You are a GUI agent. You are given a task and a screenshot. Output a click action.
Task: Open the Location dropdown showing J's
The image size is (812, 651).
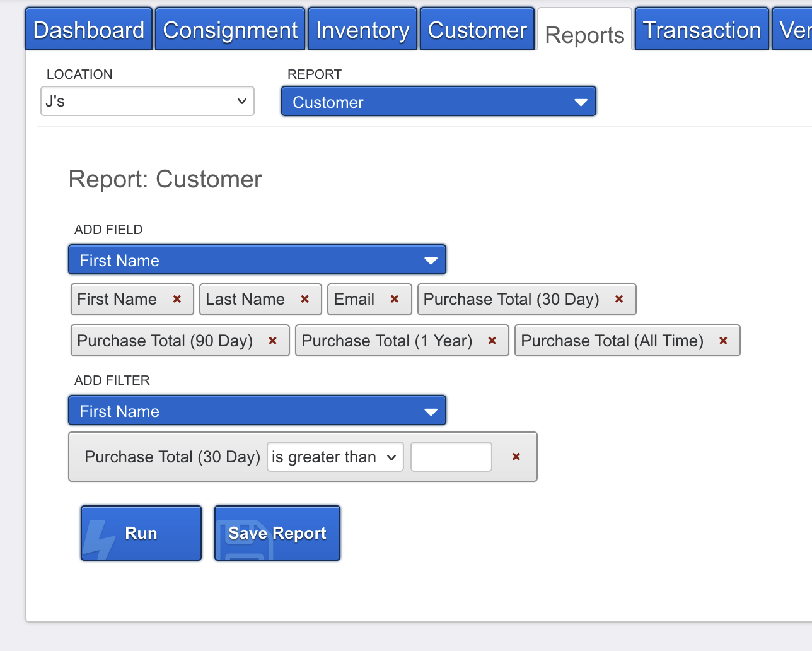click(148, 101)
